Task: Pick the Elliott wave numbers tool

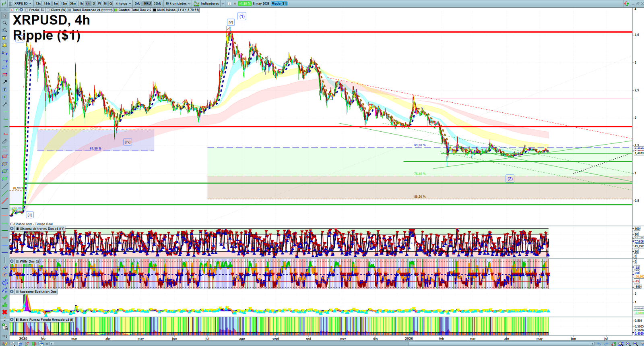Action: click(x=5, y=282)
